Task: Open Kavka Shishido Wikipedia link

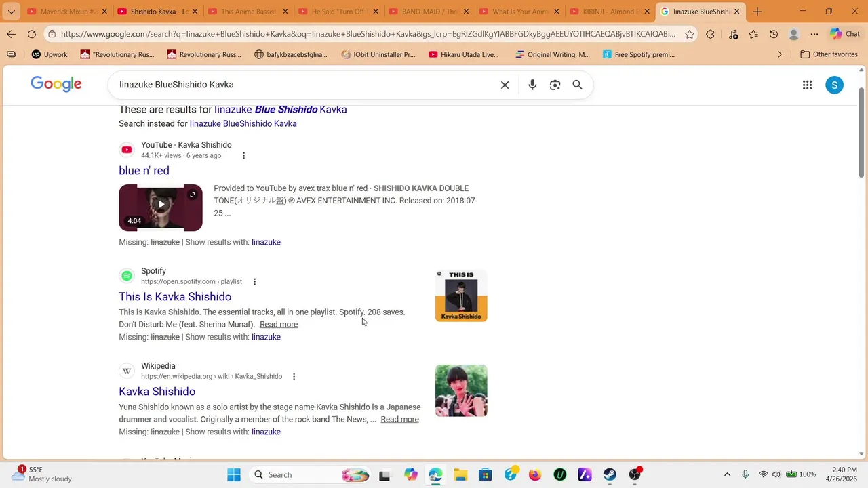Action: (x=157, y=392)
